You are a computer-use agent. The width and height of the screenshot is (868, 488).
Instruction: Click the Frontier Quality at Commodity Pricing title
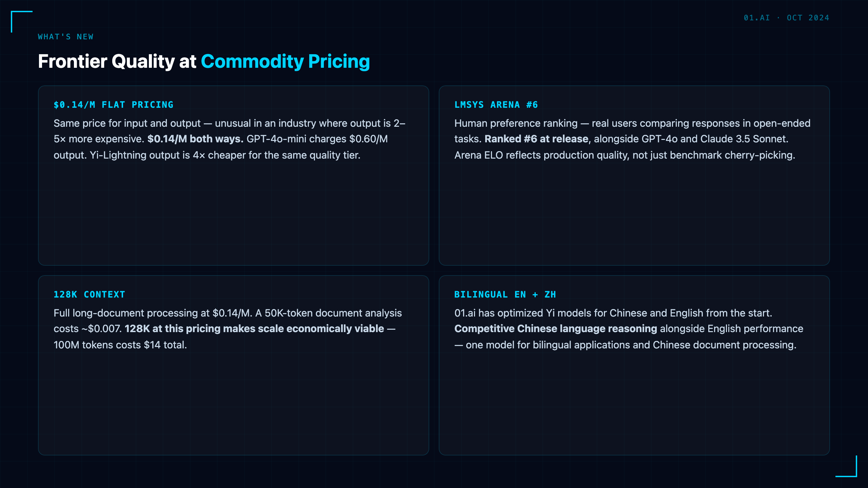point(204,61)
